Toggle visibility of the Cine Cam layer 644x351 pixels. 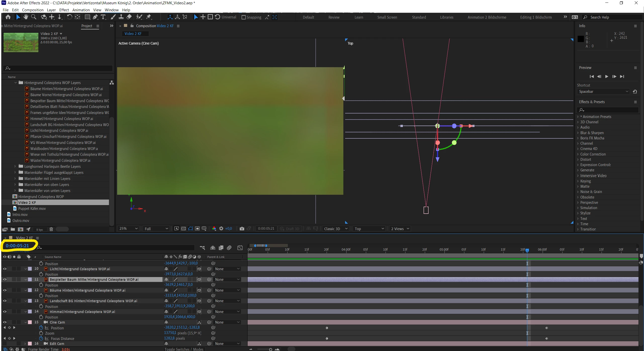[x=5, y=322]
